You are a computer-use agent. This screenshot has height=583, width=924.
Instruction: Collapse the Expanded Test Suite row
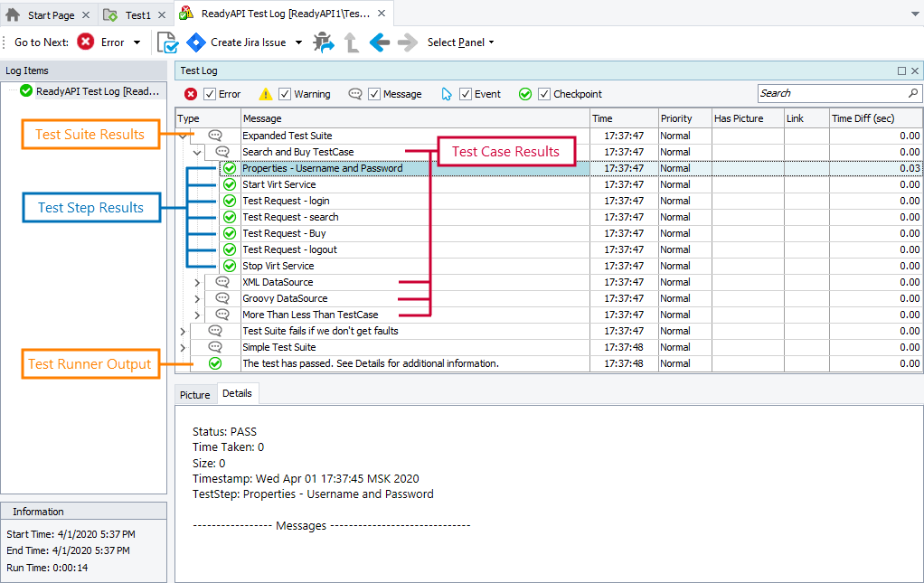[184, 135]
